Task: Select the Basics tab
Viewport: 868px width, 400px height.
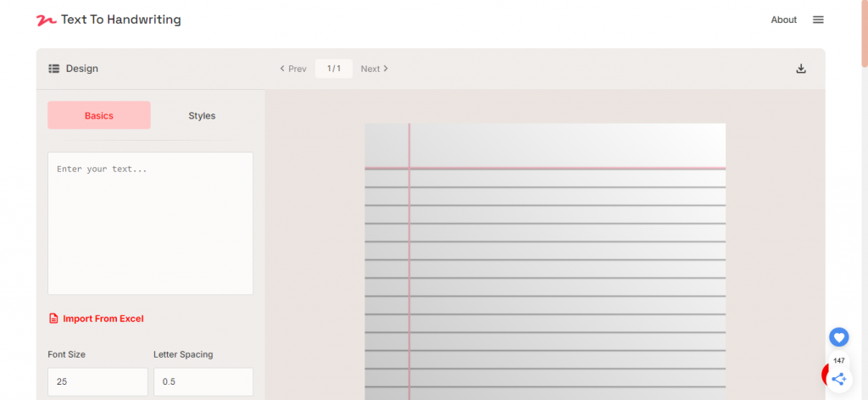Action: click(99, 115)
